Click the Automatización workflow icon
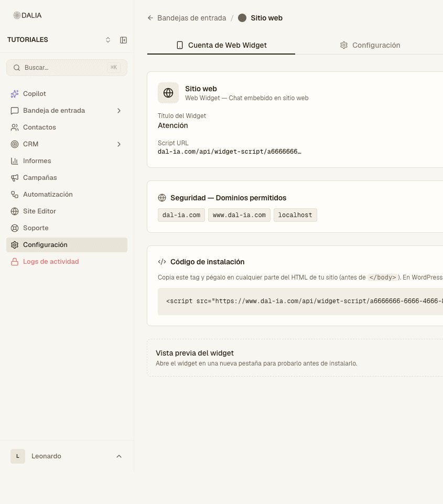The width and height of the screenshot is (443, 504). tap(15, 195)
